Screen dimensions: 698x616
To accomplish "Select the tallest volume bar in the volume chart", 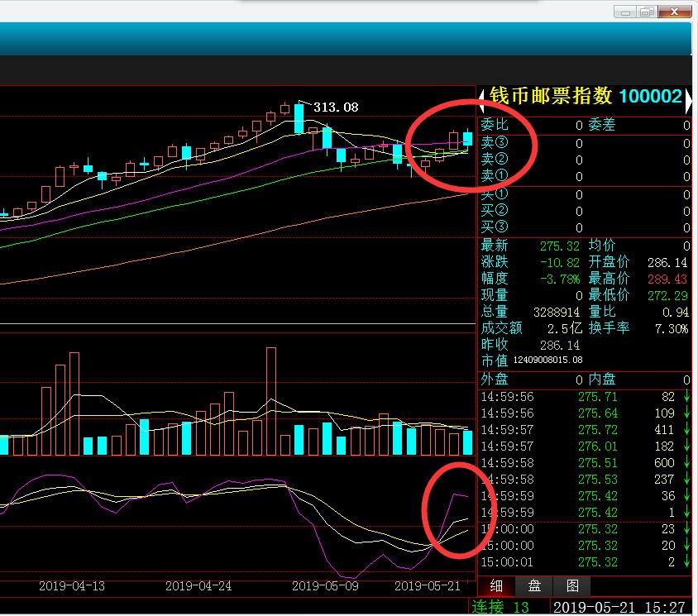I will point(271,401).
